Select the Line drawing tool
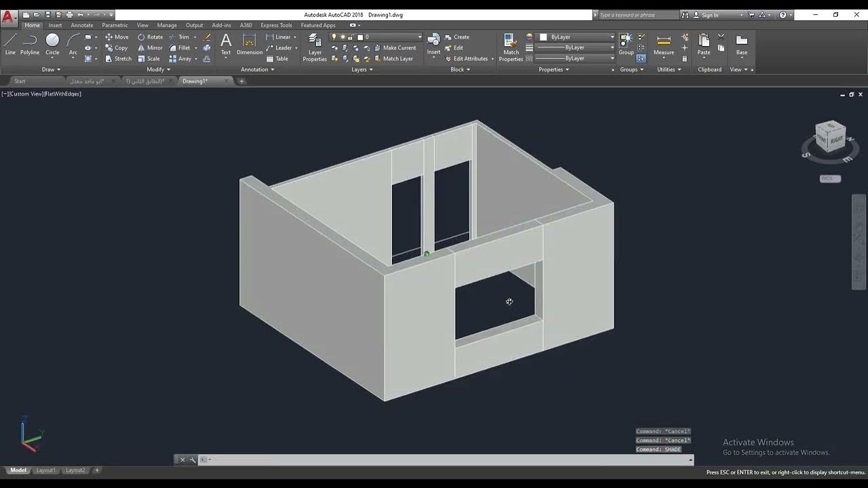The width and height of the screenshot is (868, 488). 10,44
